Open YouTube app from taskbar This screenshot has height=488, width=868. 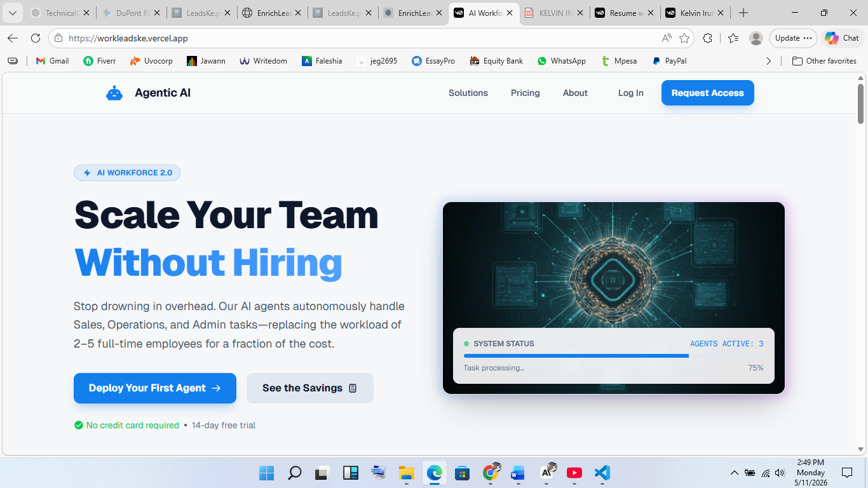click(574, 473)
